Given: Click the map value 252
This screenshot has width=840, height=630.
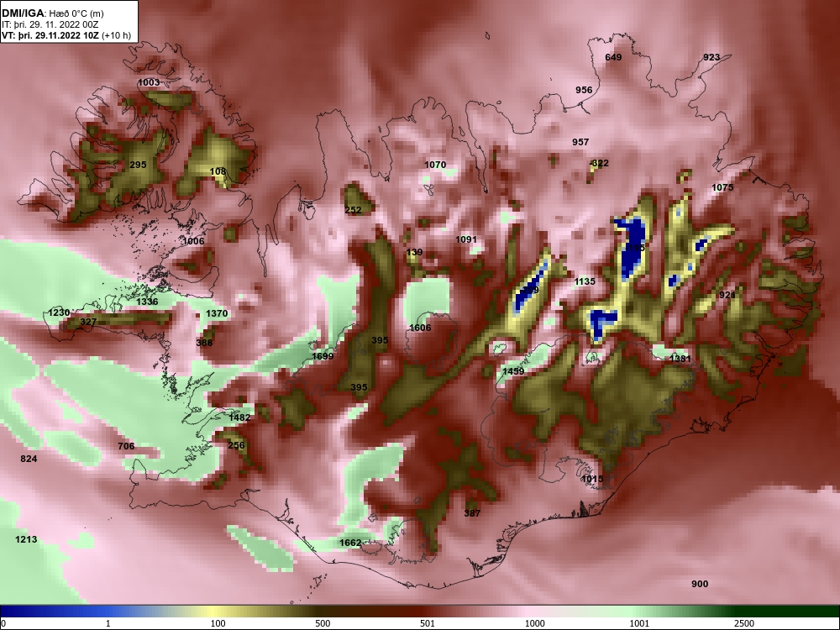Looking at the screenshot, I should (353, 211).
